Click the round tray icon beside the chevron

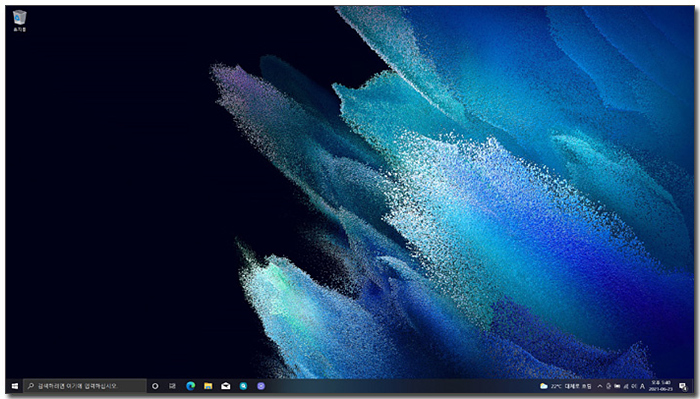(x=608, y=386)
